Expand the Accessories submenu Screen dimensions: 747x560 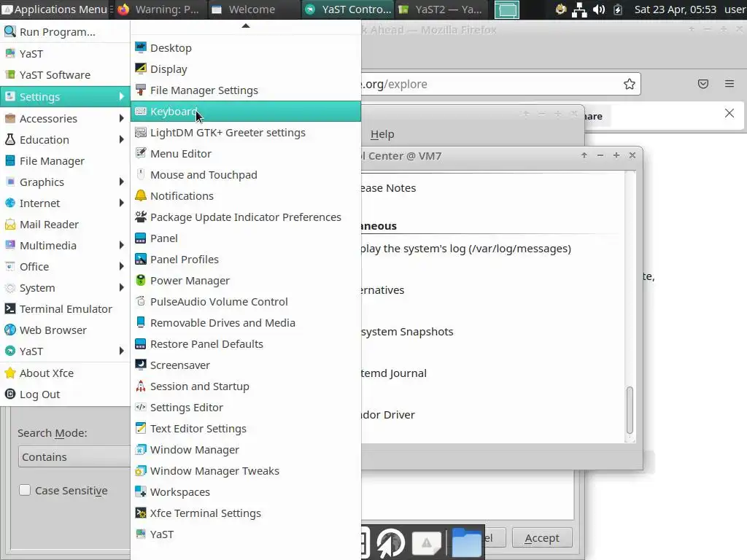65,118
